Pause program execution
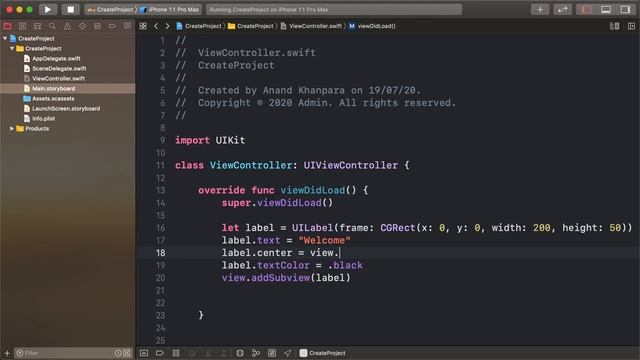640x360 pixels. coord(176,353)
